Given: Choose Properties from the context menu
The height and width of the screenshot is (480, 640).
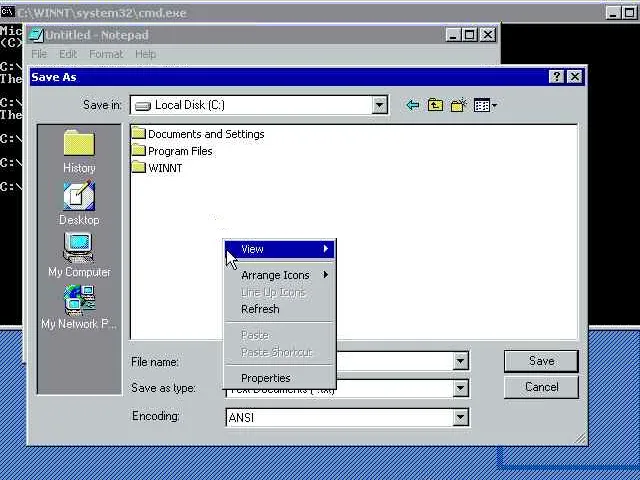Looking at the screenshot, I should (280, 378).
